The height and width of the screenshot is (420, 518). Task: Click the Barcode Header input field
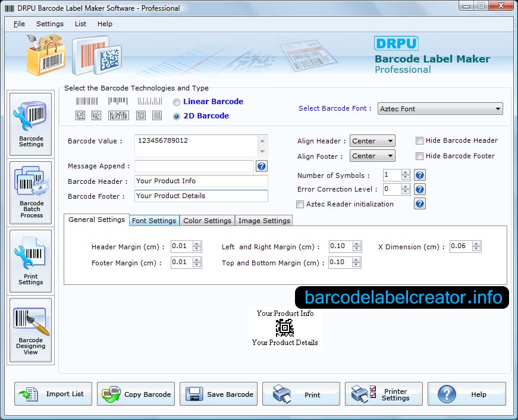pos(201,181)
